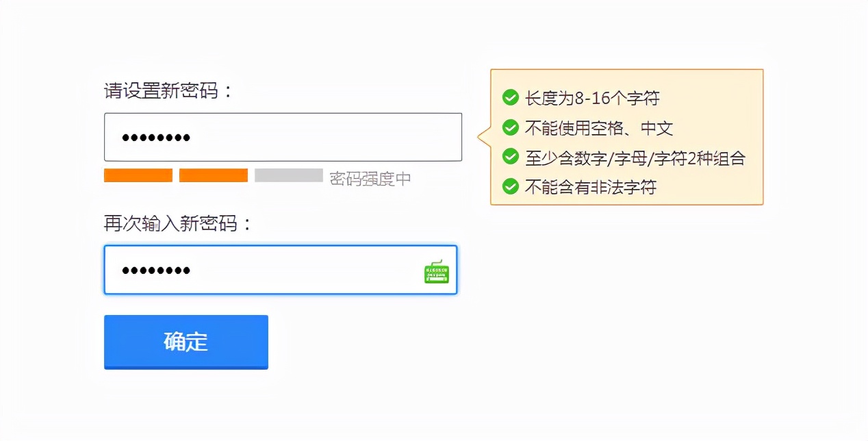
Task: Click the gray third strength bar
Action: point(289,175)
